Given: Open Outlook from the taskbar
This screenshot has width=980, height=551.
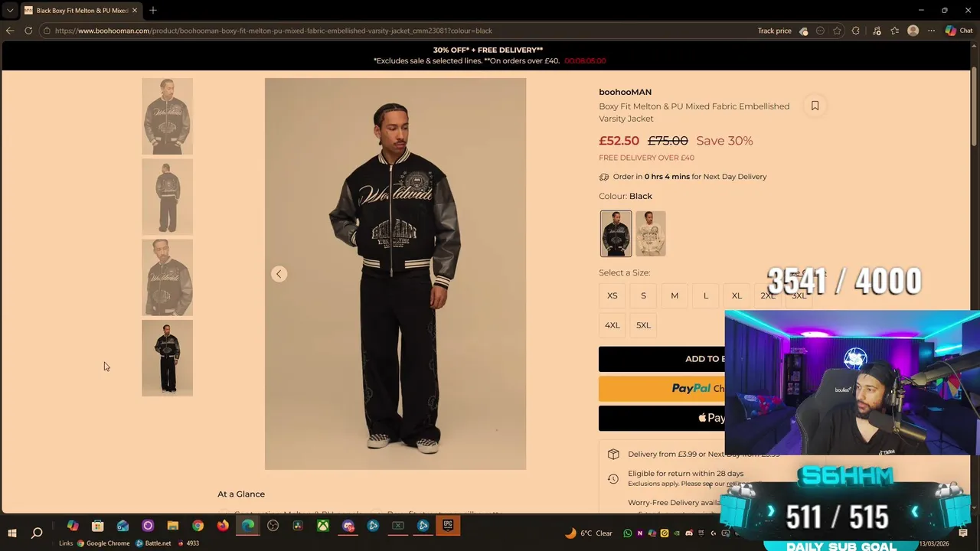Looking at the screenshot, I should point(122,526).
